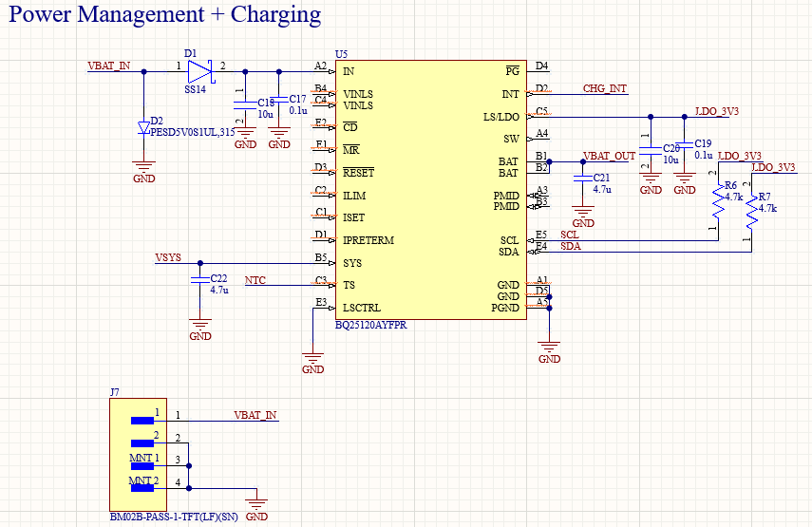
Task: Click the CHG_INT net label
Action: point(605,88)
